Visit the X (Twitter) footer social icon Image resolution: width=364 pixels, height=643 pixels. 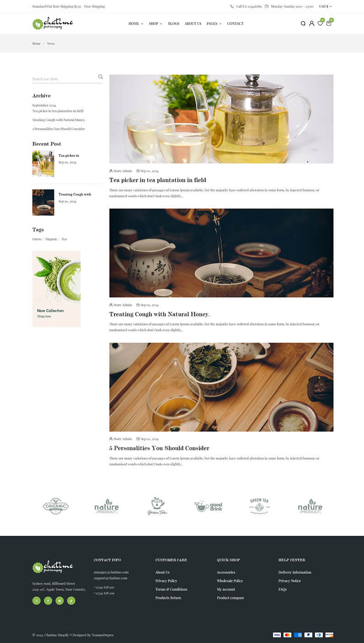pyautogui.click(x=37, y=600)
